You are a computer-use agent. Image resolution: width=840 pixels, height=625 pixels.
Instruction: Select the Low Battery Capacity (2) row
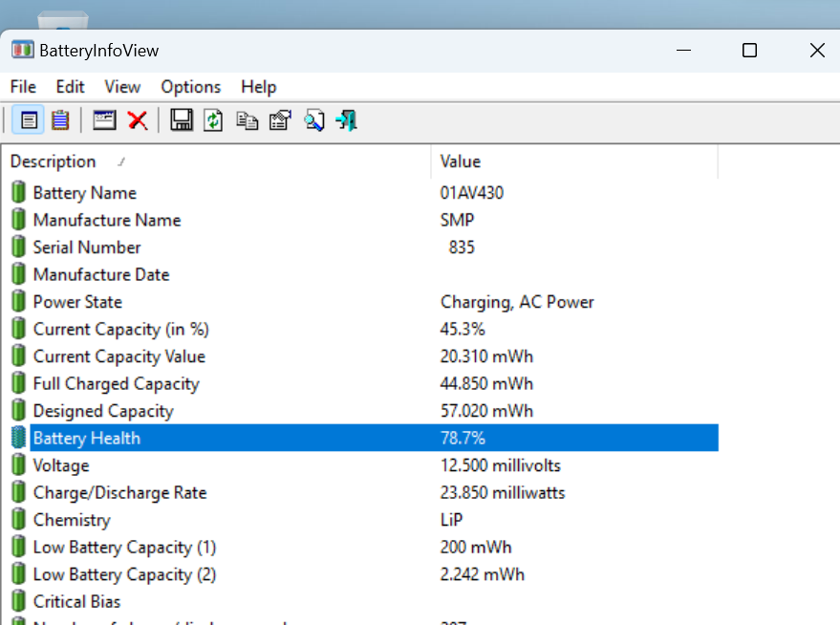point(364,574)
